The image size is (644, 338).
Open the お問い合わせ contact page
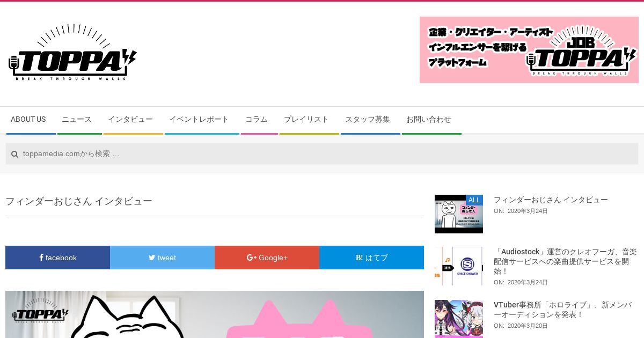(429, 119)
